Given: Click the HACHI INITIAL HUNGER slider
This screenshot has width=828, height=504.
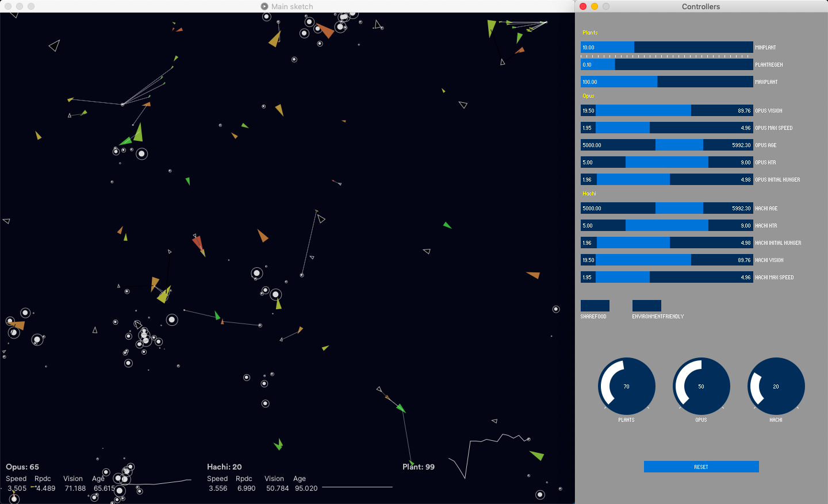Looking at the screenshot, I should [666, 243].
